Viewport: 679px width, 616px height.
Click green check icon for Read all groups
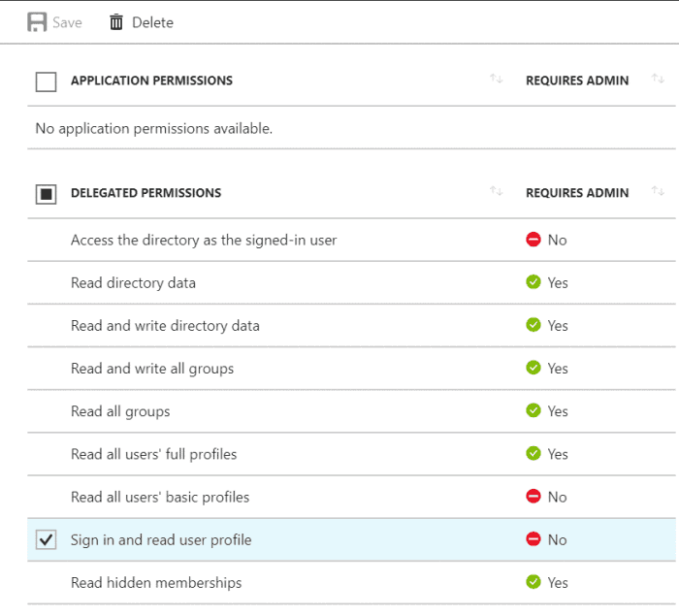(533, 411)
